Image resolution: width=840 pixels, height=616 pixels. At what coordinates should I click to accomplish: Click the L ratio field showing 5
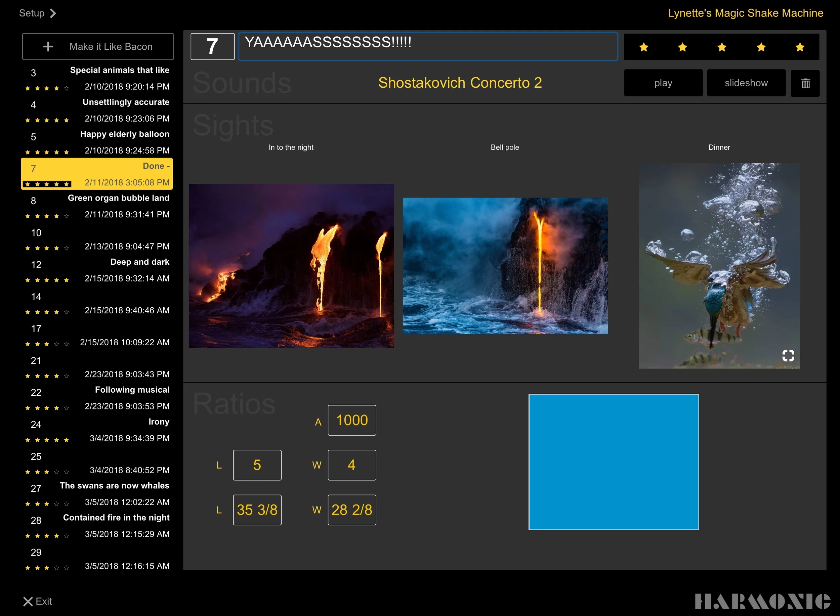(257, 465)
